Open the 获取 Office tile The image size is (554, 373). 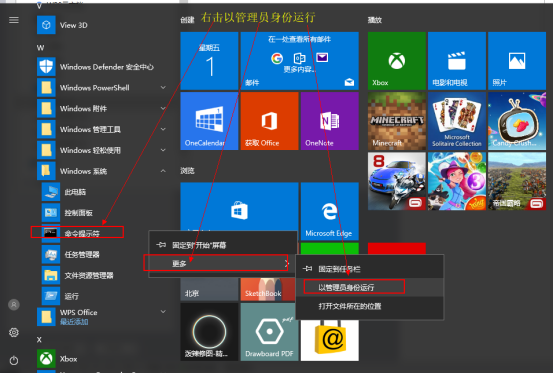tap(270, 121)
